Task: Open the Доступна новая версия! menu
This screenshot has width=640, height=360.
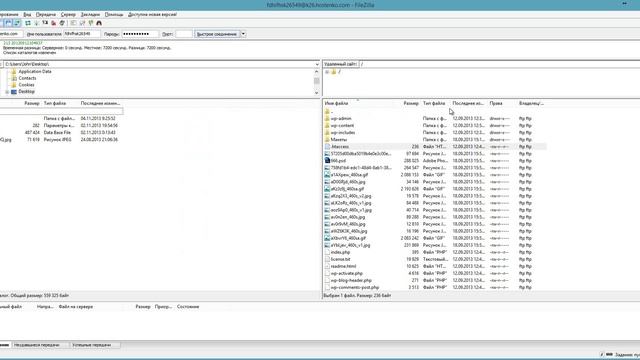Action: pos(152,14)
